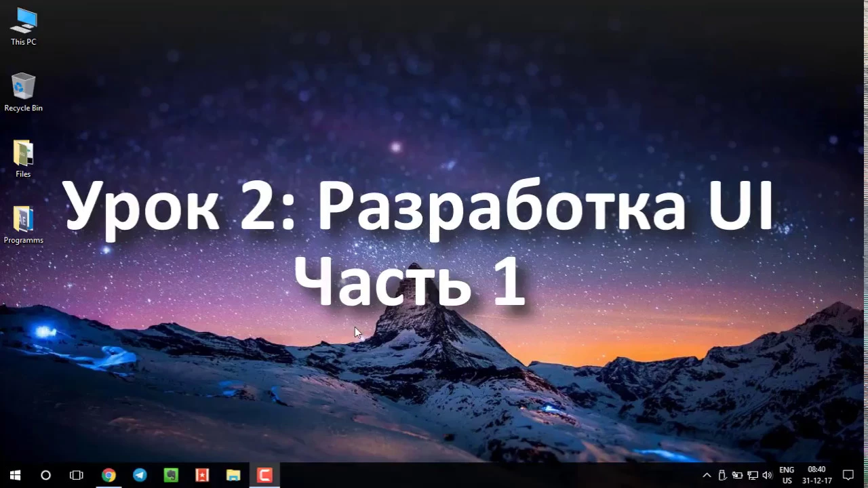
Task: Select the Files folder on desktop
Action: 24,159
